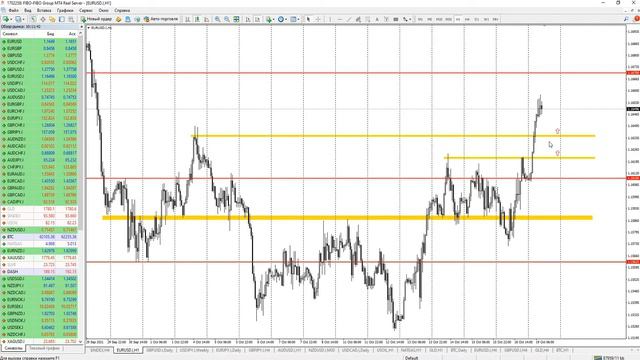Viewport: 640px width, 360px height.
Task: Open the Вставка menu
Action: (x=44, y=10)
